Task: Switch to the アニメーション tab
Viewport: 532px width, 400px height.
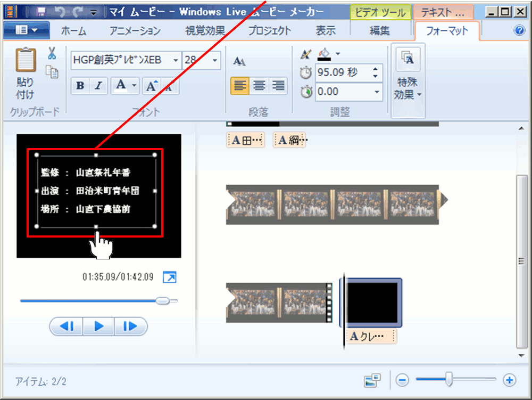Action: (x=135, y=31)
